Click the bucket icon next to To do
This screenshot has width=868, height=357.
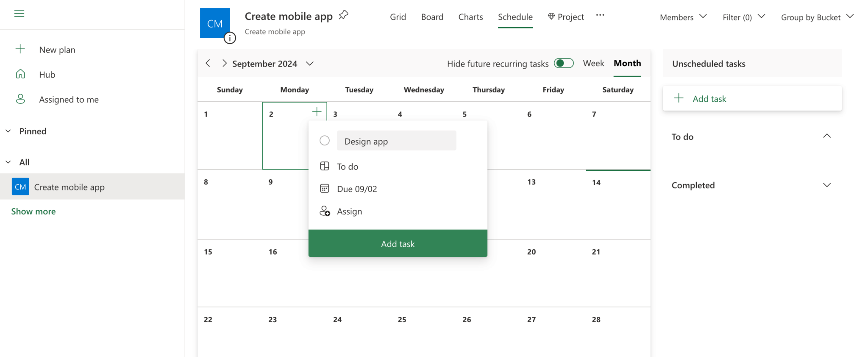click(325, 166)
